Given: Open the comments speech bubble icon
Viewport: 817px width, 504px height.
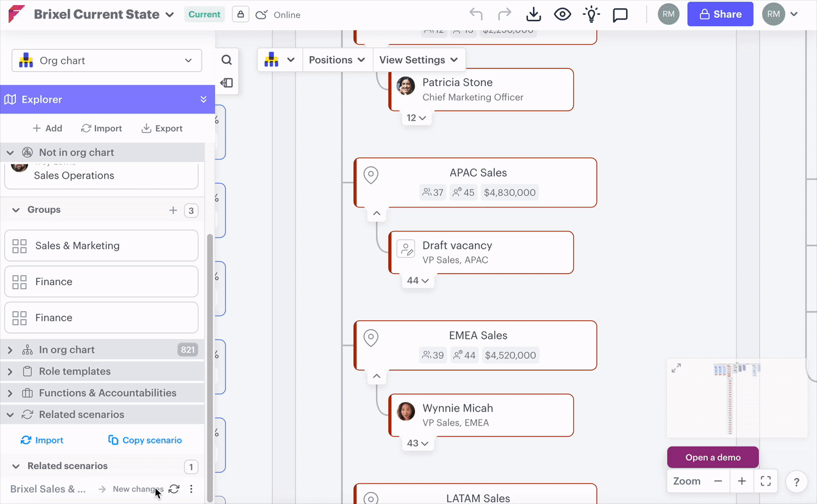Looking at the screenshot, I should [x=620, y=15].
